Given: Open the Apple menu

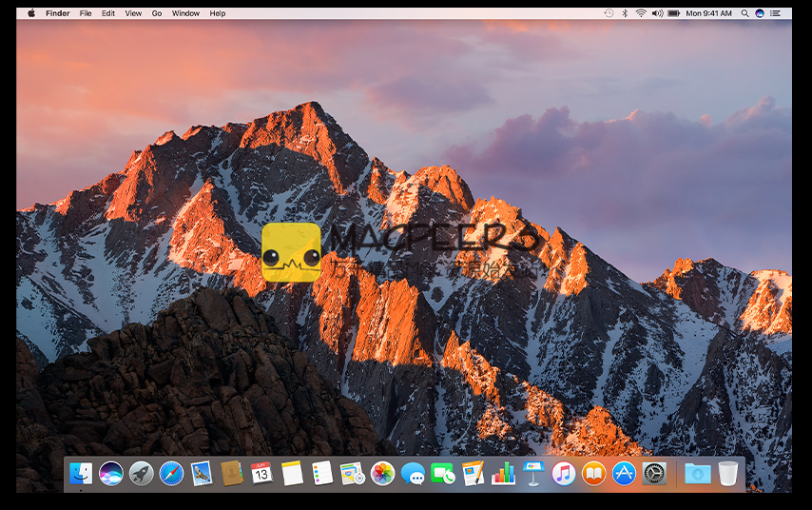Looking at the screenshot, I should 31,13.
